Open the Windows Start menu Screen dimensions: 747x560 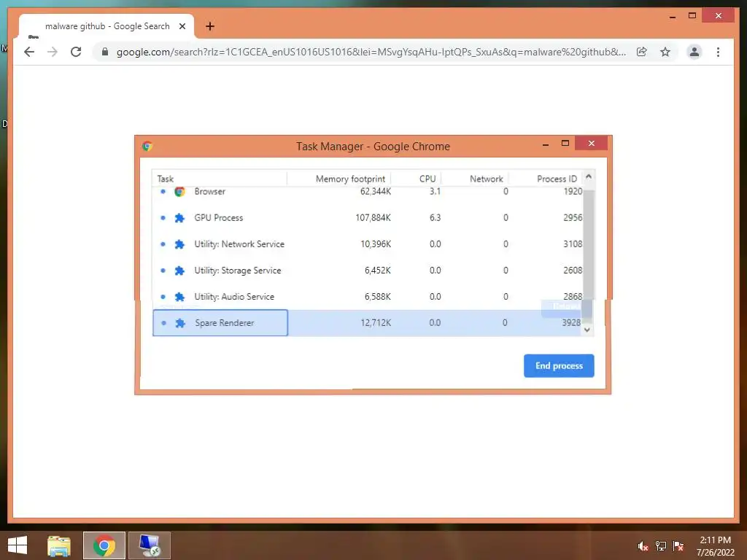coord(18,545)
